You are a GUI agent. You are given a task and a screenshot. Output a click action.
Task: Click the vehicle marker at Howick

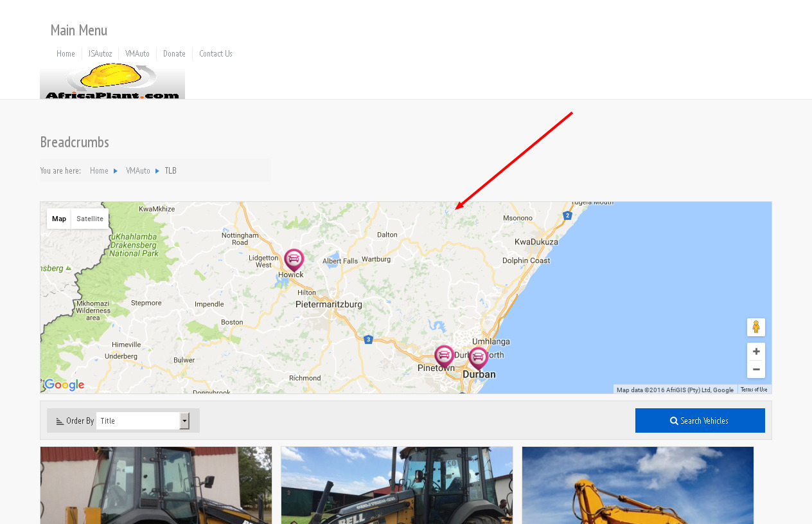point(294,260)
